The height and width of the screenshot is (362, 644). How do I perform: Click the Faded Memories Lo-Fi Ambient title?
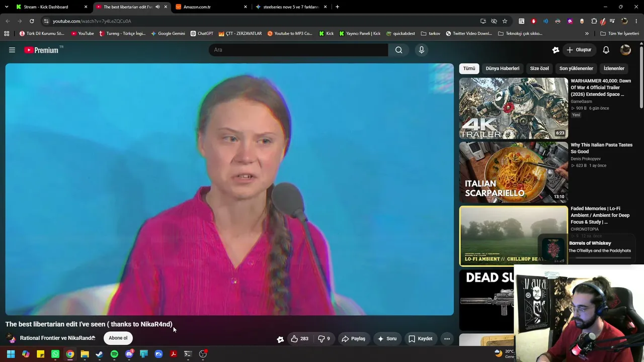[x=600, y=215]
